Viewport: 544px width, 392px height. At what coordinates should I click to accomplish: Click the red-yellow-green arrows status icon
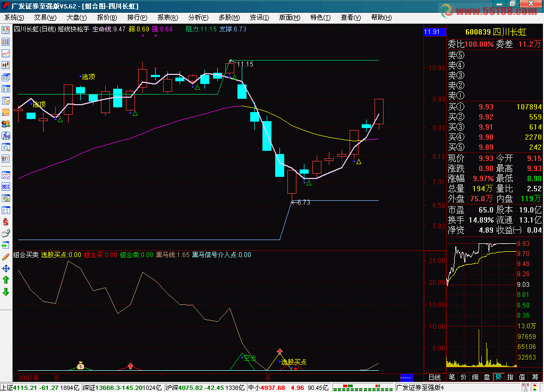tap(535, 388)
